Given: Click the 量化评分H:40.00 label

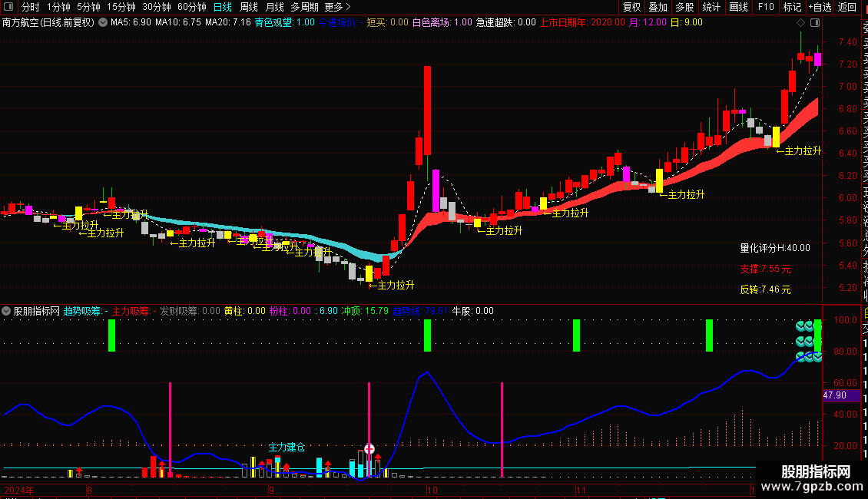Looking at the screenshot, I should pyautogui.click(x=775, y=248).
